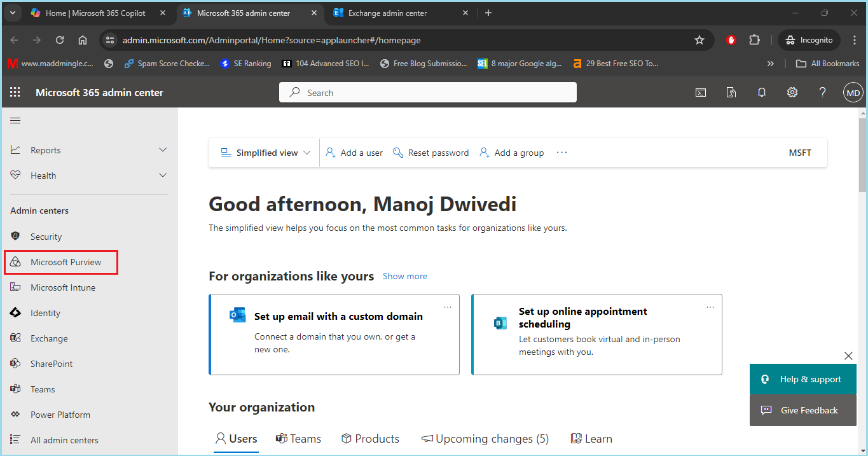
Task: Open the tab search dropdown arrow
Action: pos(13,13)
